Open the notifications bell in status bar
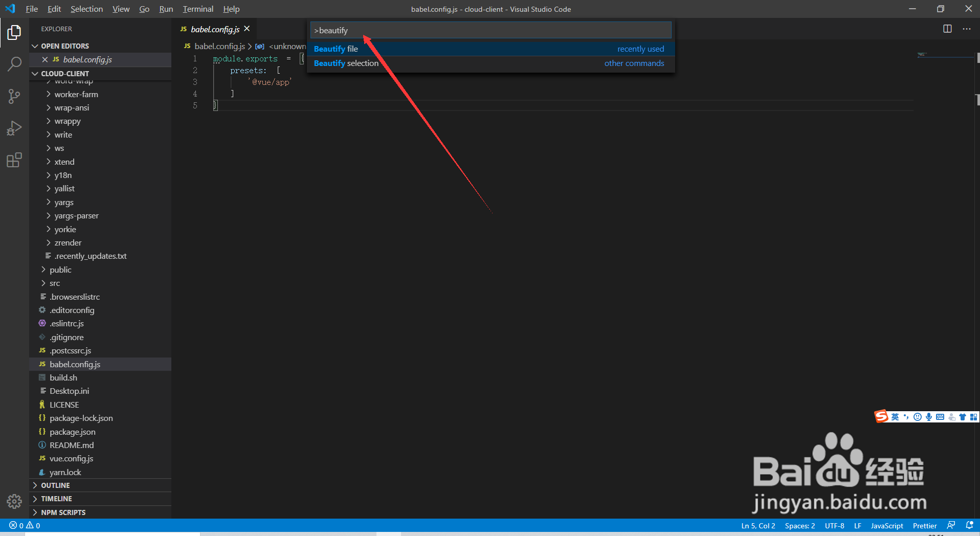Image resolution: width=980 pixels, height=536 pixels. [x=969, y=525]
